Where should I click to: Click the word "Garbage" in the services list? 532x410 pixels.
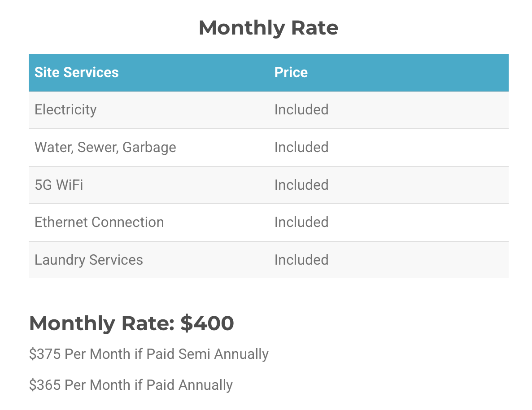click(149, 148)
